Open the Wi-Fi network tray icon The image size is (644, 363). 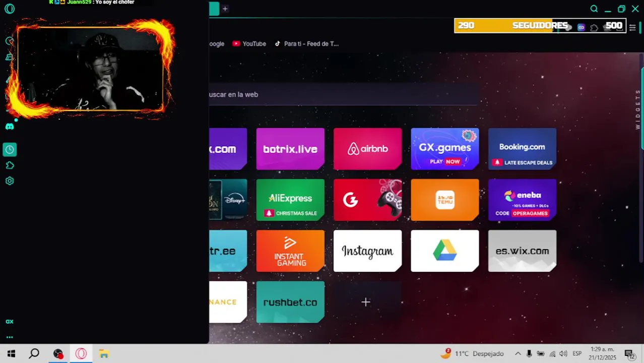(x=552, y=353)
